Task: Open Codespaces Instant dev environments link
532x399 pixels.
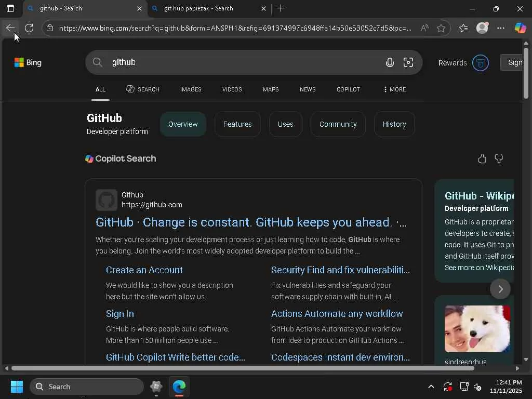Action: click(x=340, y=357)
